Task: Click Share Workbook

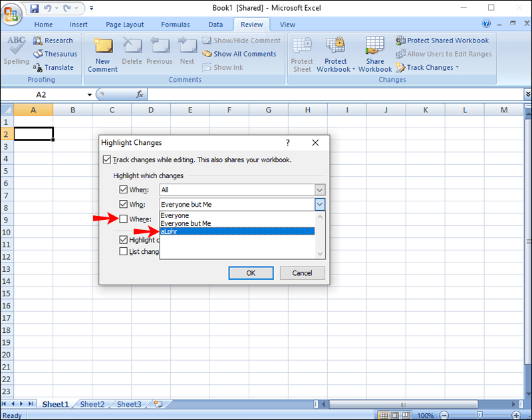Action: (375, 54)
